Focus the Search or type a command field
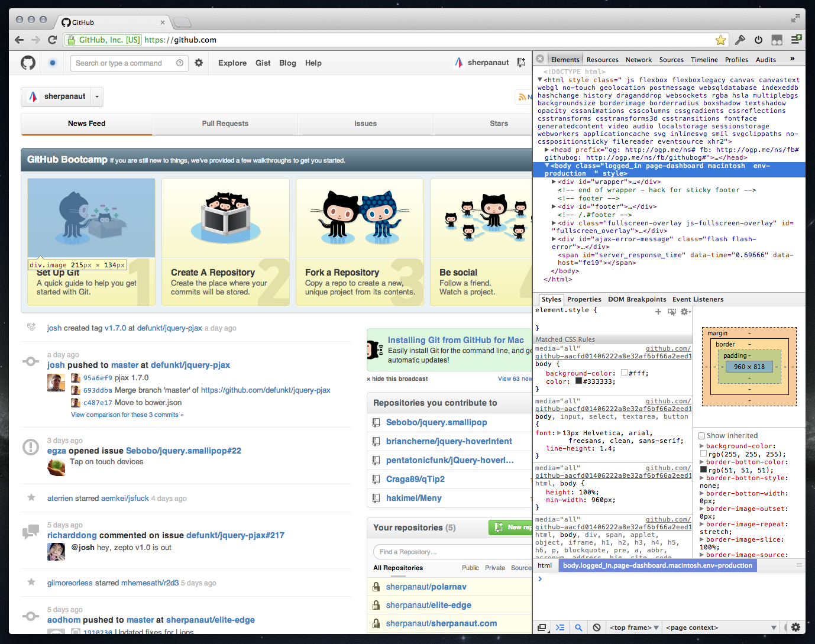This screenshot has height=644, width=815. point(130,63)
